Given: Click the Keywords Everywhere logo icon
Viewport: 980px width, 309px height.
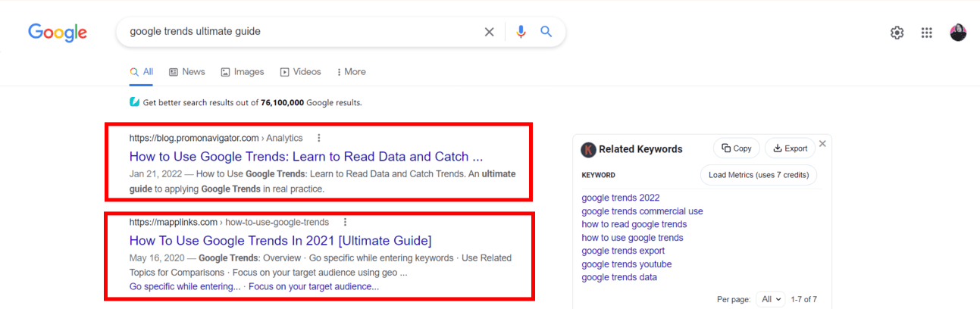Looking at the screenshot, I should pyautogui.click(x=588, y=149).
